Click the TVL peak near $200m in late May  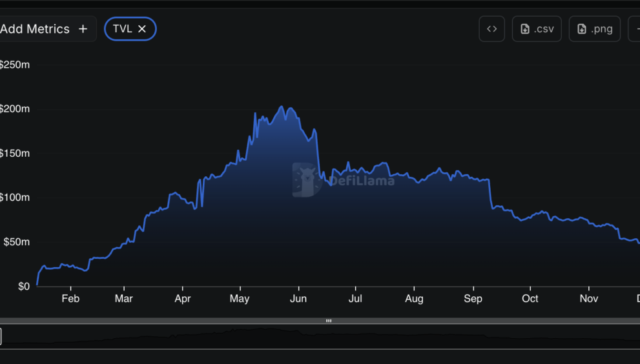(282, 107)
